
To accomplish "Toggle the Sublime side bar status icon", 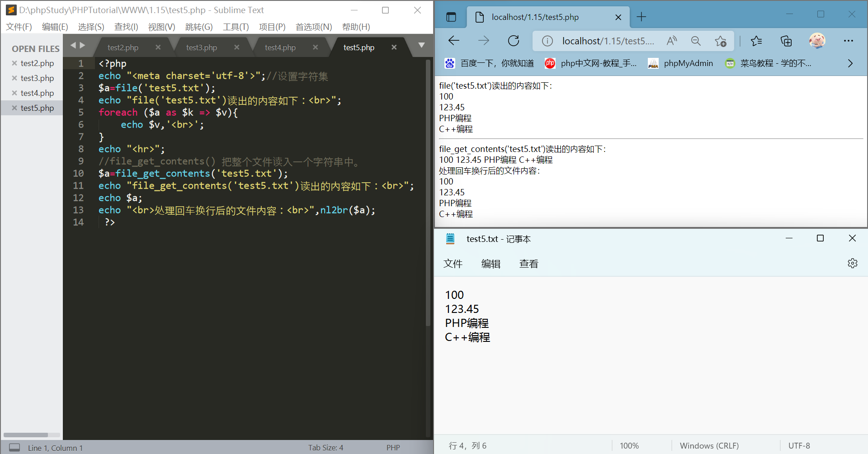I will (x=14, y=447).
